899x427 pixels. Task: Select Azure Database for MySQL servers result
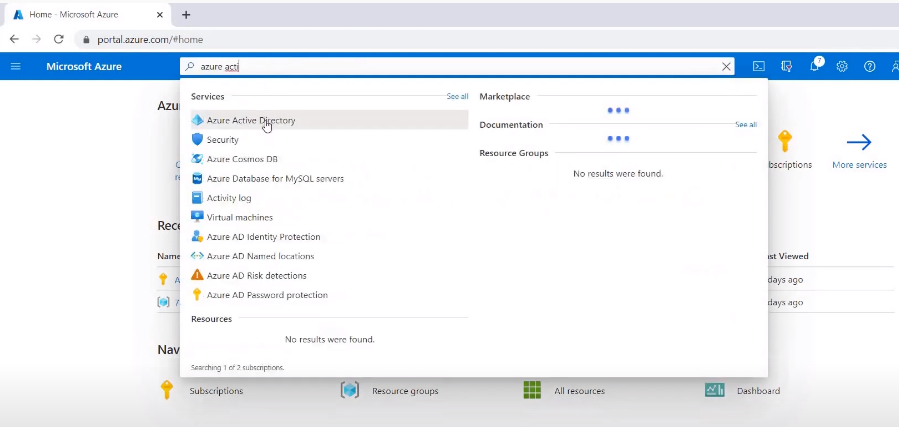click(x=330, y=178)
